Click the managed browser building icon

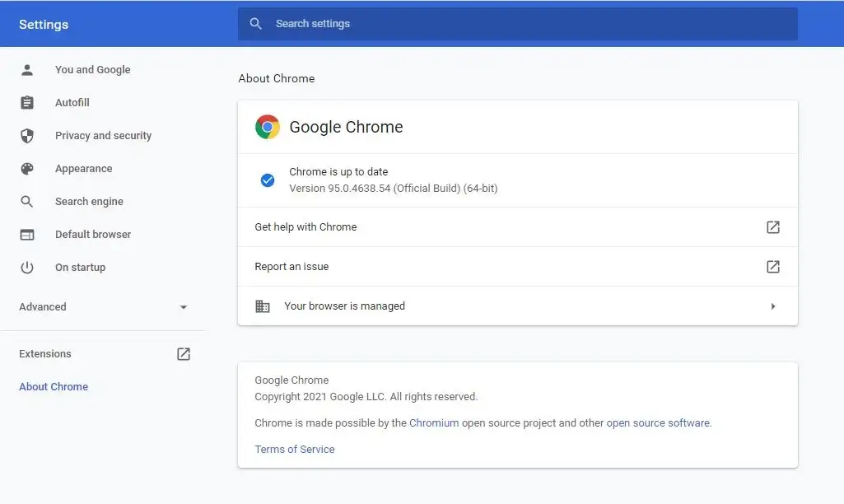262,306
